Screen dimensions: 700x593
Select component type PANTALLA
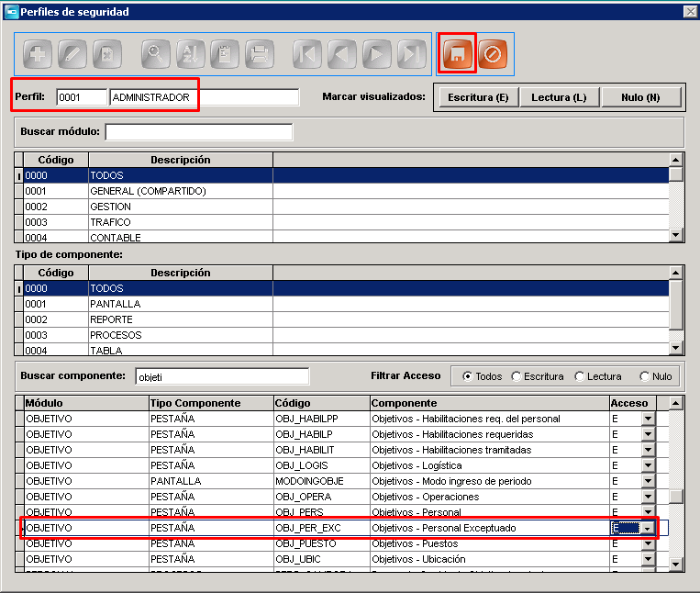tap(346, 304)
